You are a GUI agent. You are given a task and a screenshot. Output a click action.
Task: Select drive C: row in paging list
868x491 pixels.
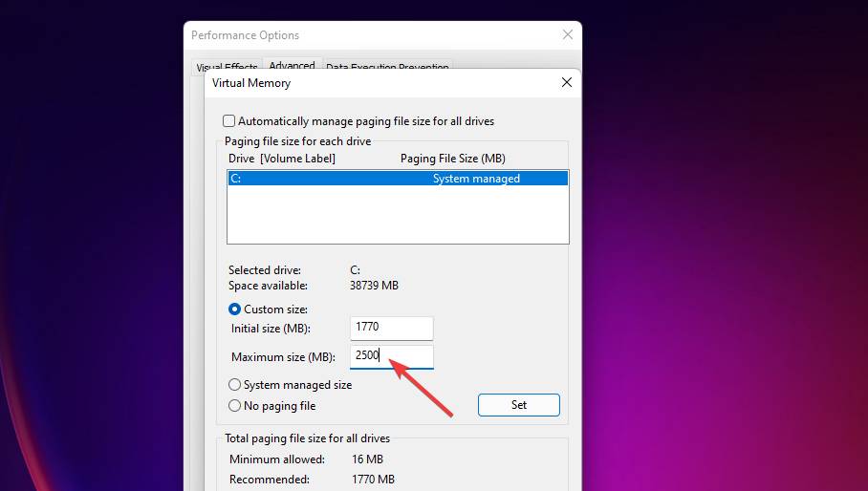coord(398,179)
